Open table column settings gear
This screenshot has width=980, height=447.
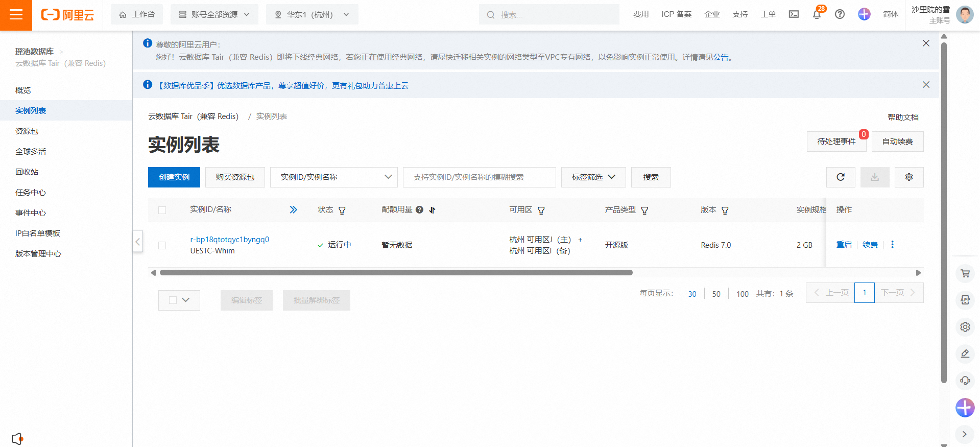[x=909, y=177]
